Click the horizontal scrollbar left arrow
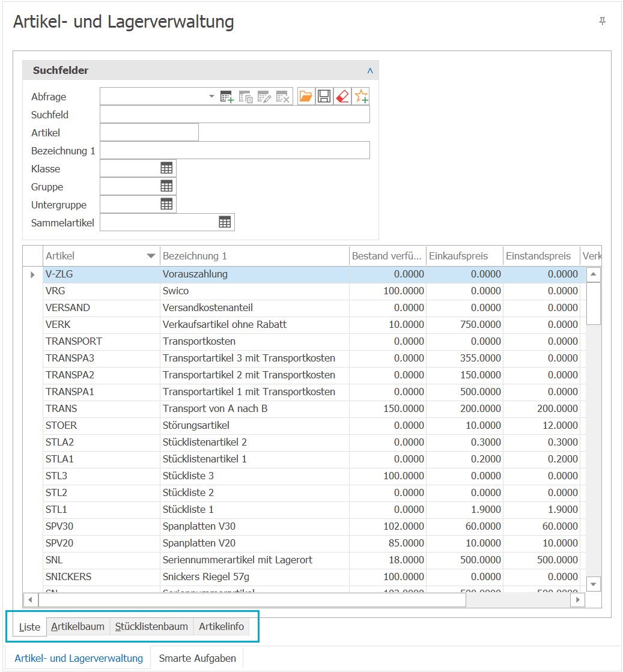623x672 pixels. 30,600
